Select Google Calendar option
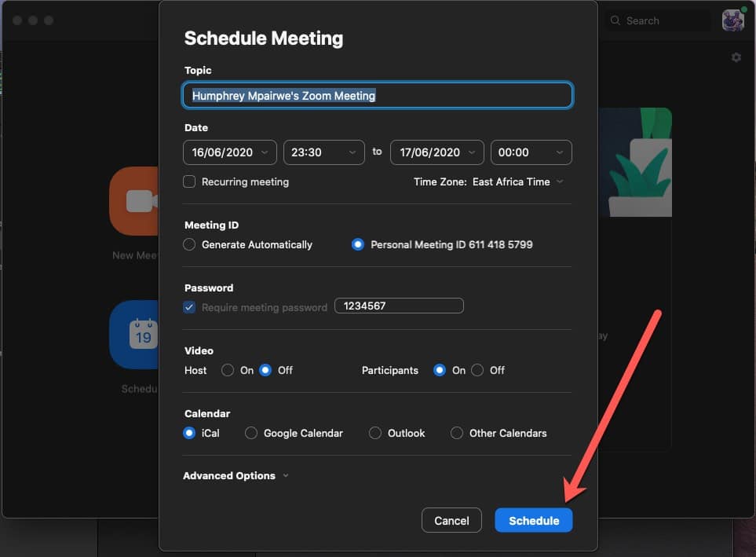 tap(250, 433)
